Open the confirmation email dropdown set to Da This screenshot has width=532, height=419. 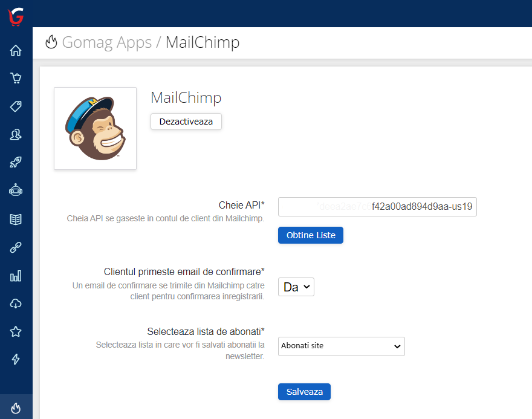click(296, 287)
